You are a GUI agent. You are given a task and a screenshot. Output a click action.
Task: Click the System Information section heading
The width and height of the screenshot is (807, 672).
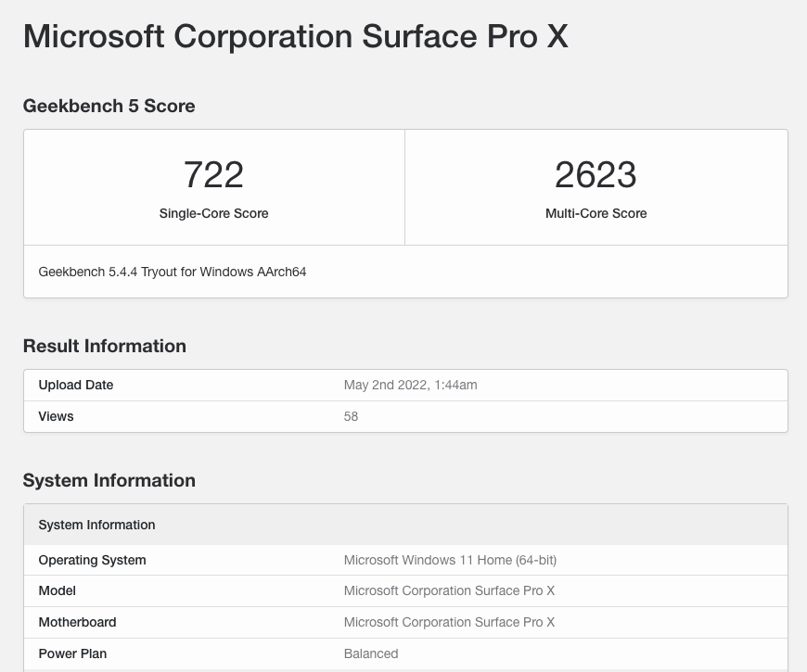109,480
